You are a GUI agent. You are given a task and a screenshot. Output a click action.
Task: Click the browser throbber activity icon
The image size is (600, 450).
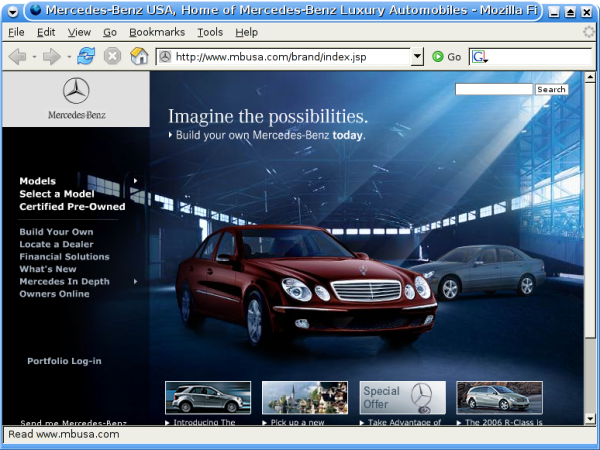coord(589,32)
